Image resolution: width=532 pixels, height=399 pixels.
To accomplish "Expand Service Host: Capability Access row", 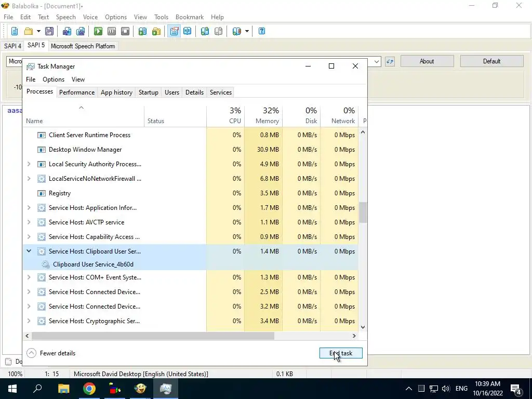I will coord(29,237).
